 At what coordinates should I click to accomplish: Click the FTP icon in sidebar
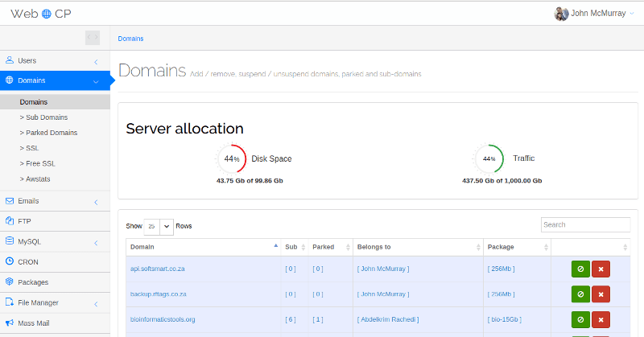[10, 221]
